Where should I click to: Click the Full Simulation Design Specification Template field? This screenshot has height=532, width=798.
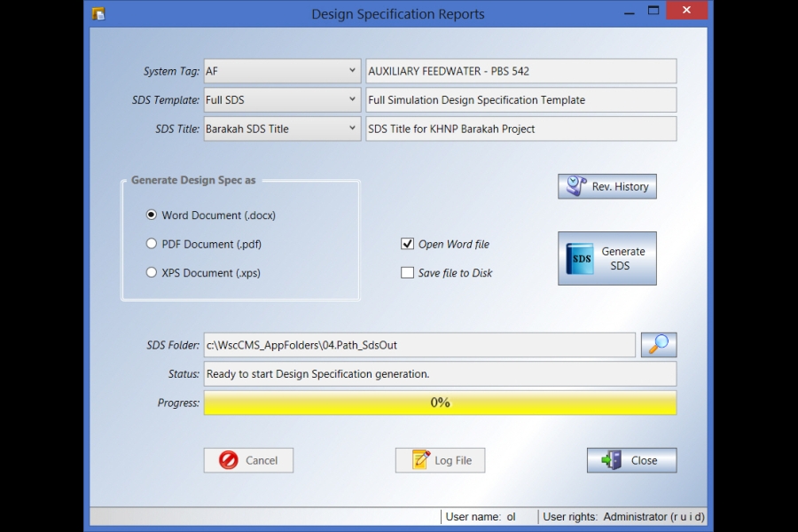521,100
